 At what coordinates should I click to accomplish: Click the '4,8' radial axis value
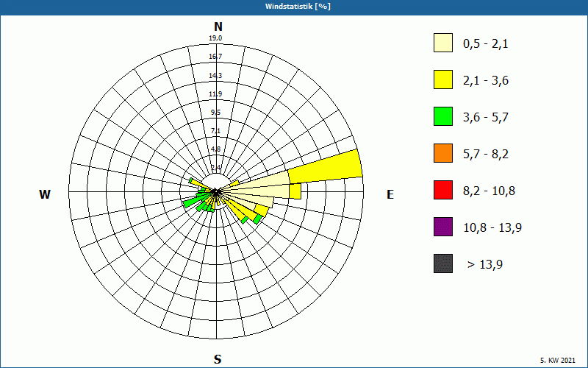click(x=215, y=149)
